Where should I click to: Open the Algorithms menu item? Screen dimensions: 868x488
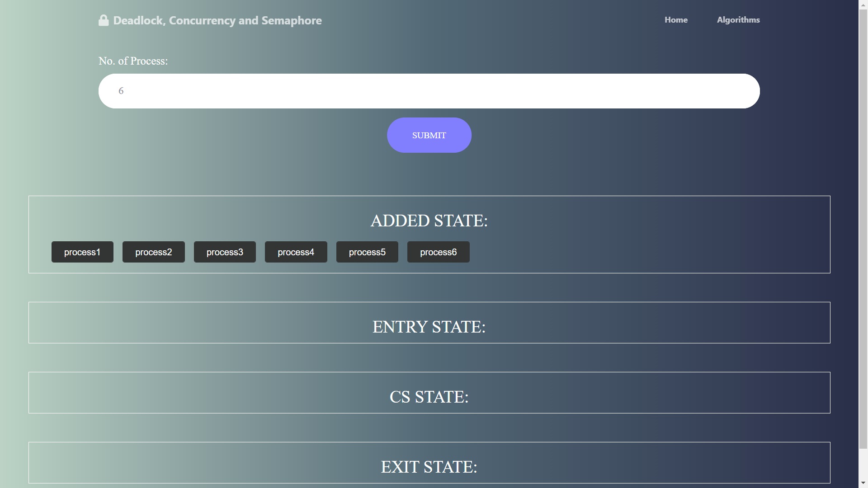coord(738,20)
